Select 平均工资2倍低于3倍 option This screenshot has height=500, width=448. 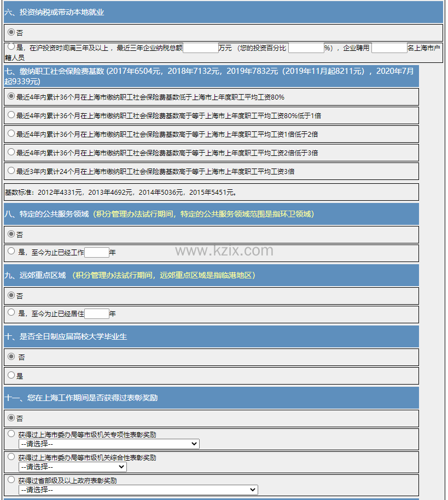11,152
